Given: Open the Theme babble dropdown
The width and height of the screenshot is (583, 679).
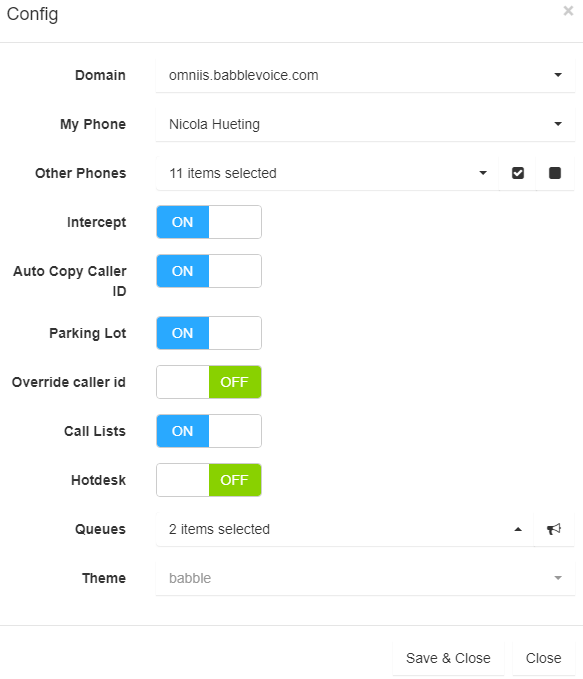Looking at the screenshot, I should pos(365,578).
